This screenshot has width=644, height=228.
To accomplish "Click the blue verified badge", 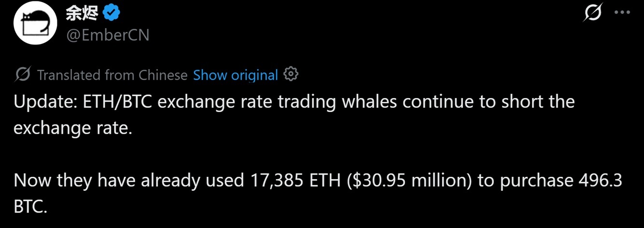I will pyautogui.click(x=112, y=13).
